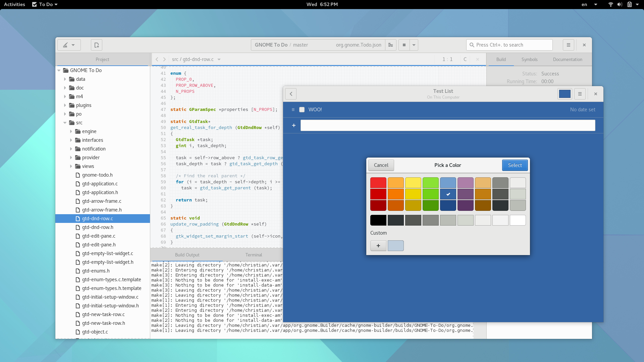
Task: Click the selected blue swatch with checkmark
Action: [448, 194]
